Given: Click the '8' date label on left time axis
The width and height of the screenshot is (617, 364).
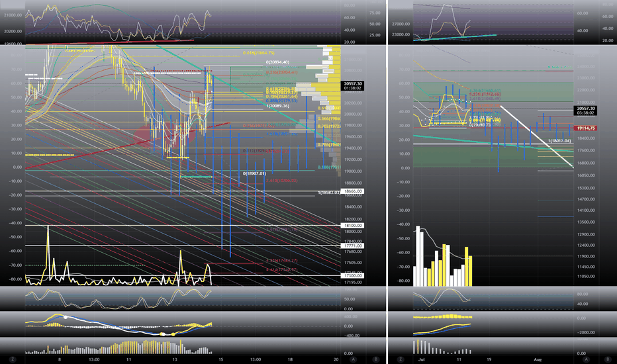Looking at the screenshot, I should point(60,359).
